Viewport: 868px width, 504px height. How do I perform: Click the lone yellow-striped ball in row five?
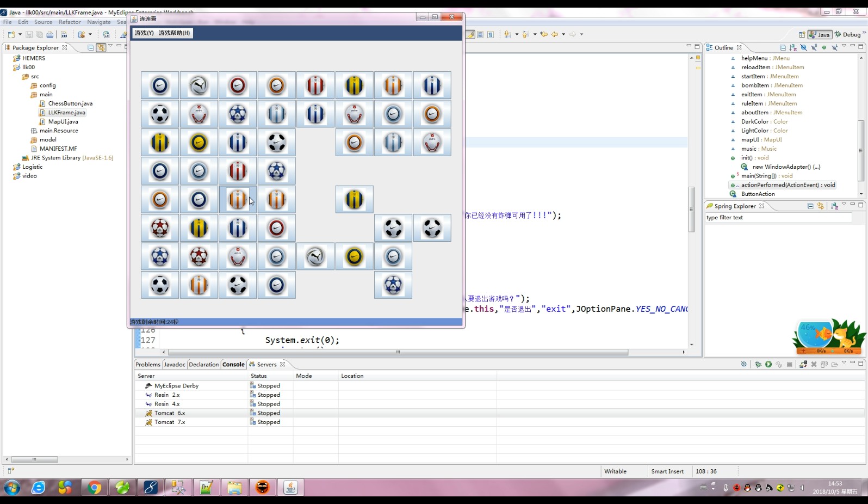(x=354, y=199)
